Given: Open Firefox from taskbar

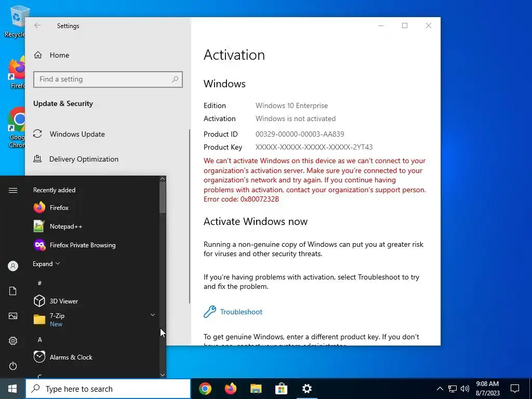Looking at the screenshot, I should coord(231,389).
